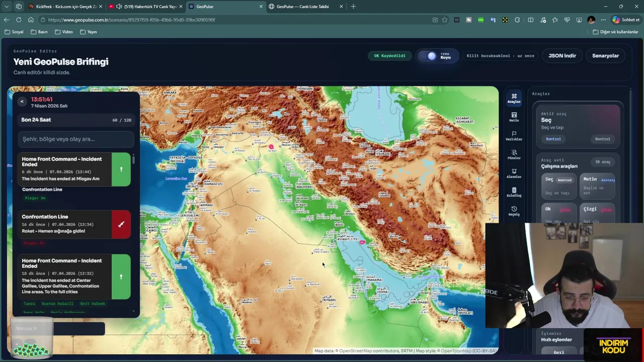Open the Araçlar tools sidebar icon

click(x=514, y=98)
